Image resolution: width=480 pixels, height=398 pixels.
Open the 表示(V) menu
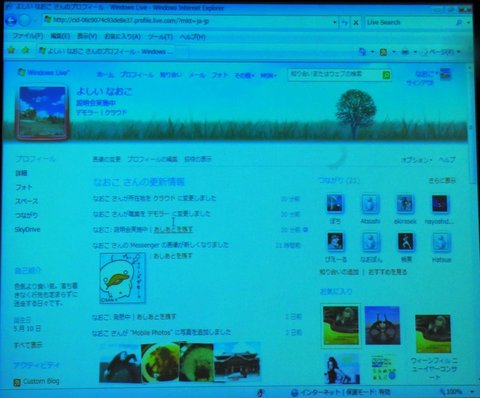(x=87, y=36)
